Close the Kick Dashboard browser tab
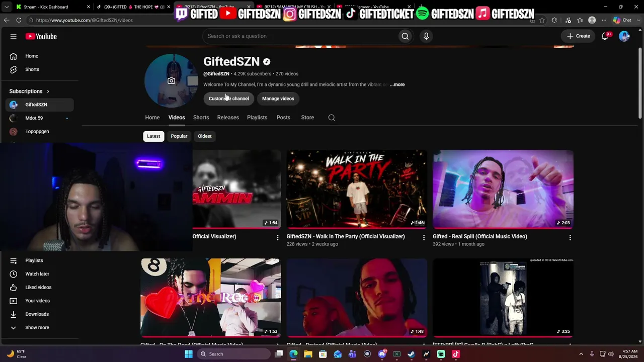This screenshot has width=644, height=362. [x=89, y=7]
